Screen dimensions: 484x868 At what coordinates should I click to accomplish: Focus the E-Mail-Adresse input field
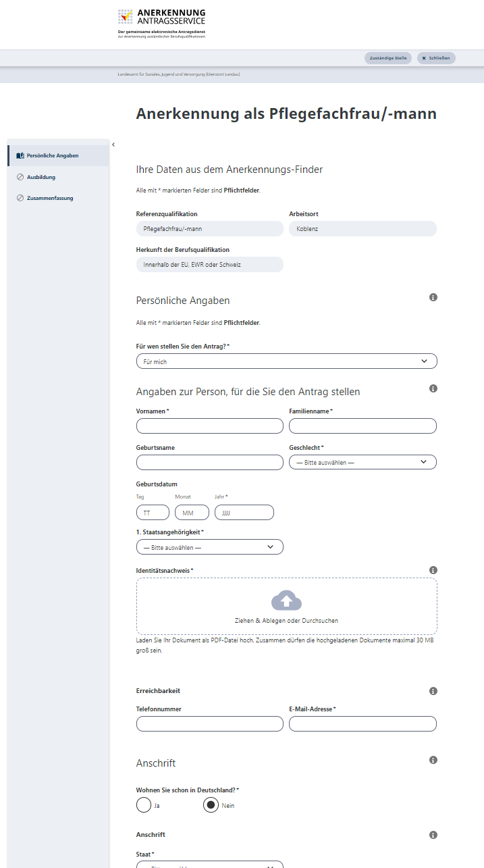click(x=362, y=723)
